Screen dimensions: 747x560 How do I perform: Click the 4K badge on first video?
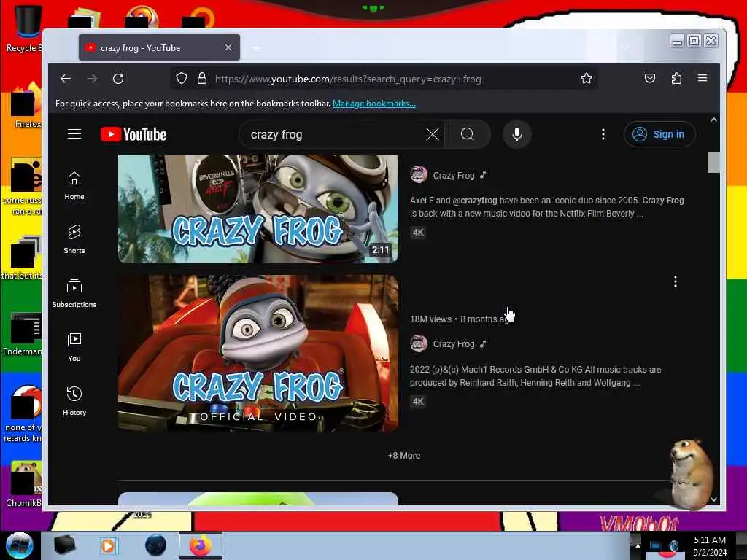[x=418, y=233]
